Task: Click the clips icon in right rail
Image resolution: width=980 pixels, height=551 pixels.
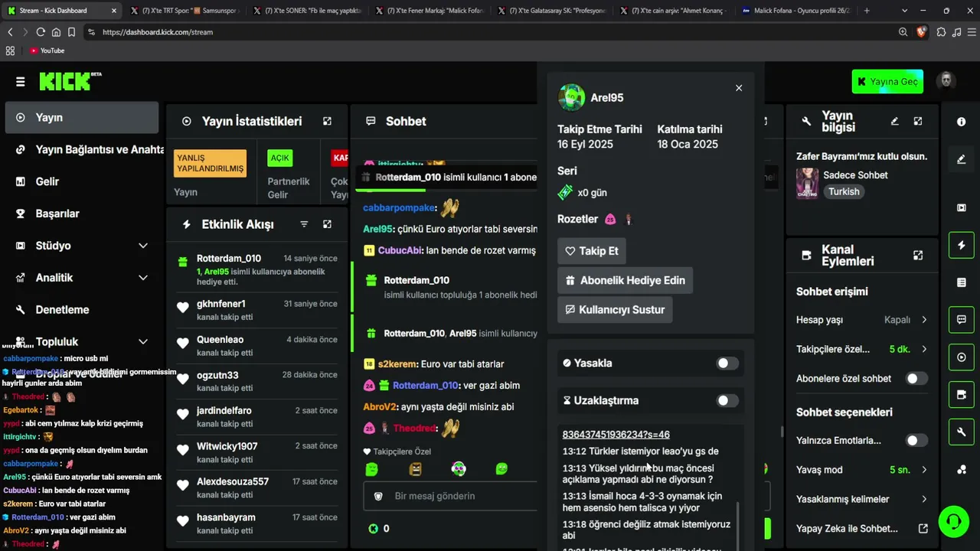Action: coord(962,207)
